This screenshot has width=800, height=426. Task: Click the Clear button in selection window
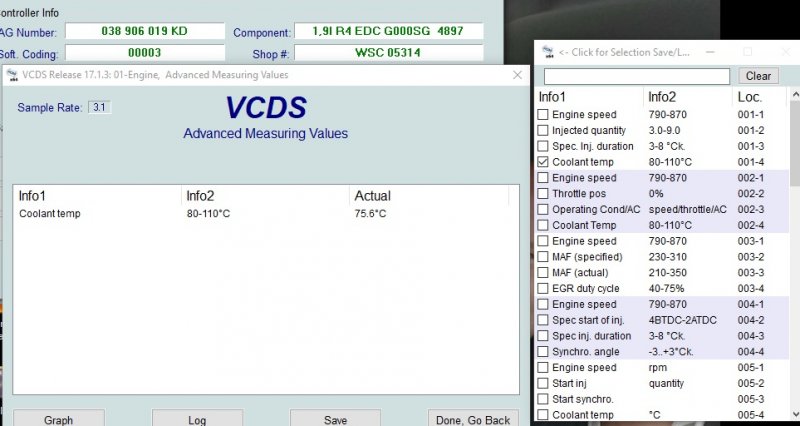pos(758,76)
